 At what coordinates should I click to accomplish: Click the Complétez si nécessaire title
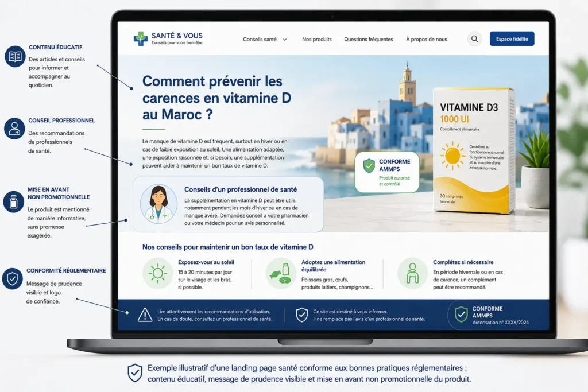(x=463, y=262)
